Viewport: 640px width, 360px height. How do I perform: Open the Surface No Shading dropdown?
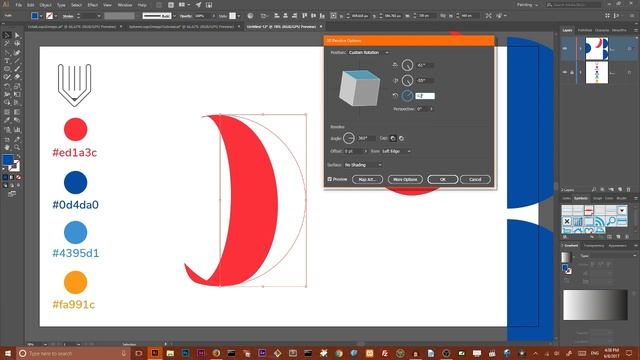click(363, 165)
